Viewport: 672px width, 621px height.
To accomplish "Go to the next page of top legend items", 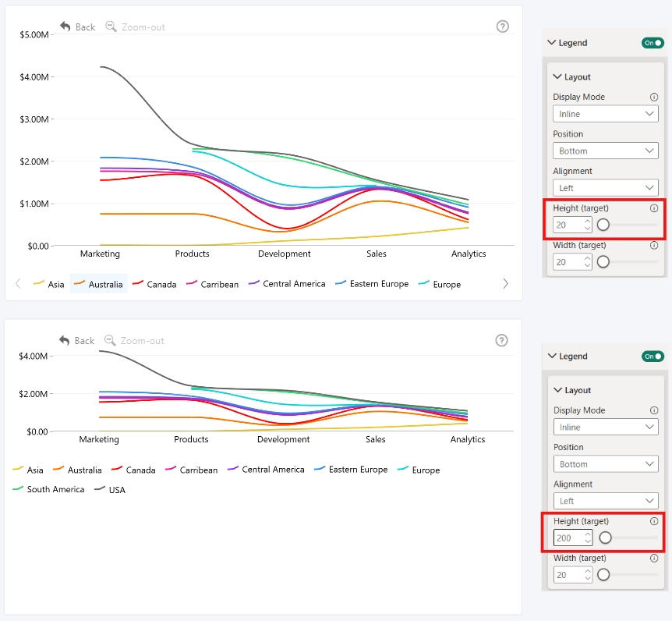I will pyautogui.click(x=505, y=283).
